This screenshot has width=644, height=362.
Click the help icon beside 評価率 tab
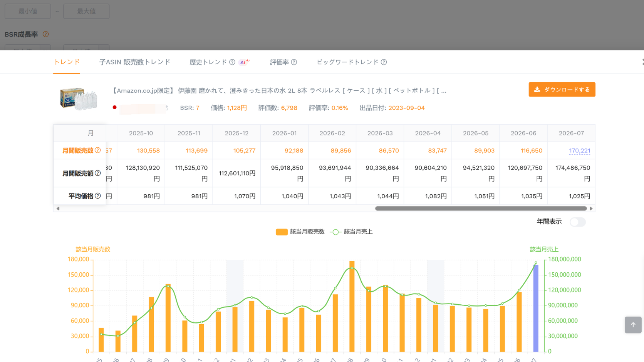294,62
